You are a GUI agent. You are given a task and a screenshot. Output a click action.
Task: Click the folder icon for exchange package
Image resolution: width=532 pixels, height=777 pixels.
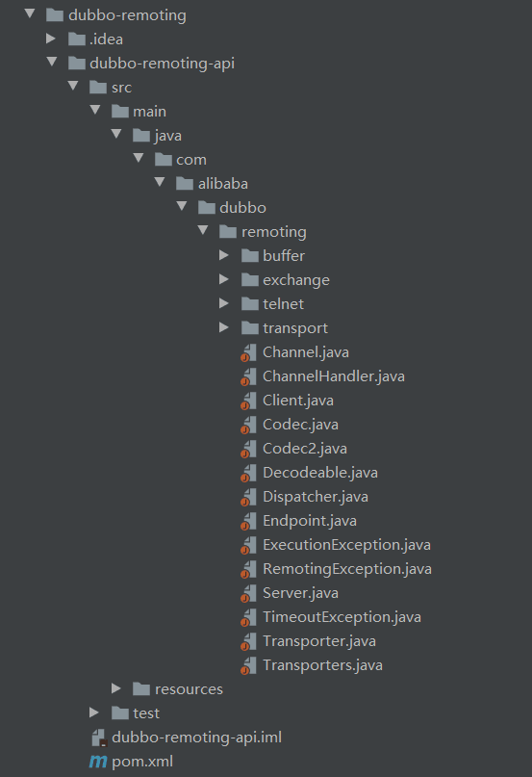tap(250, 279)
